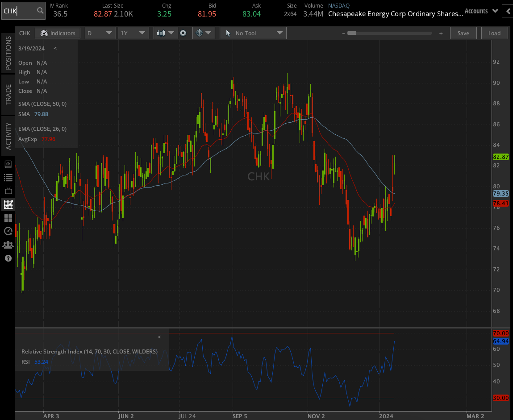Collapse the OHLC data panel with back arrow
Screen dimensions: 513x420
pos(55,48)
